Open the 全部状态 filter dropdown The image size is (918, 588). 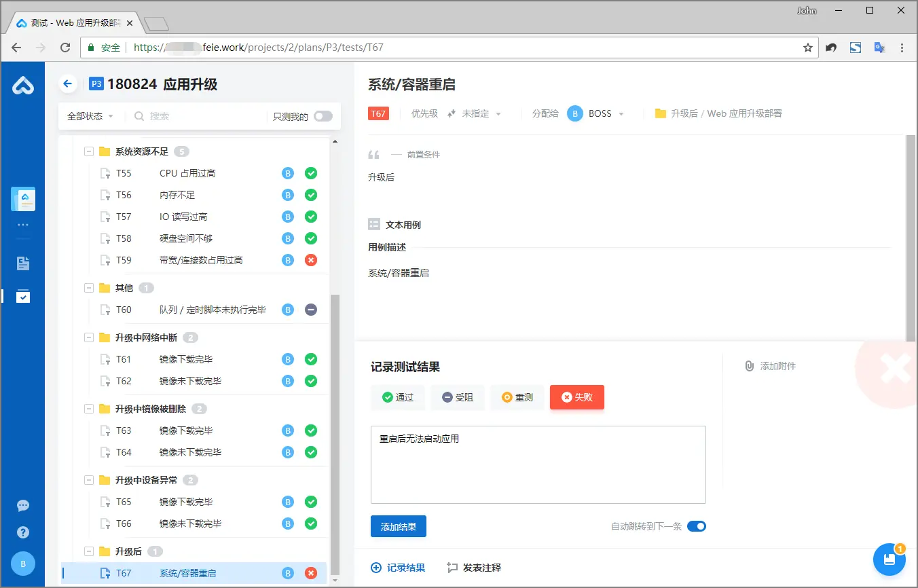tap(90, 116)
